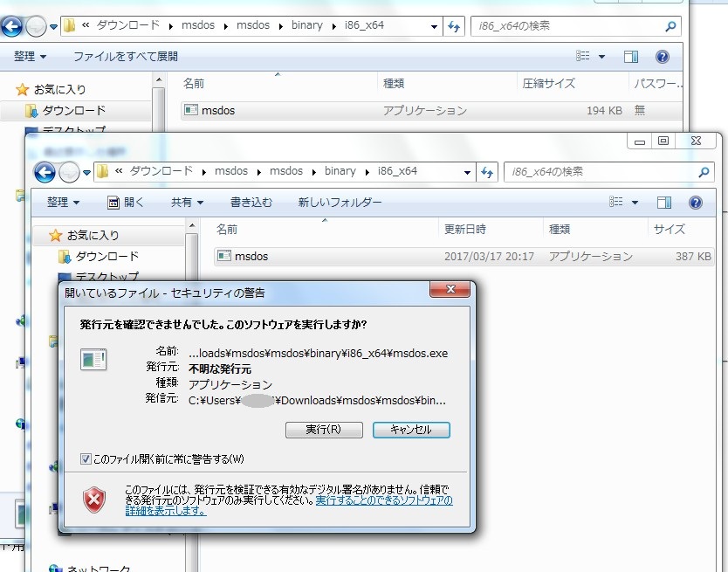Open the 整理 dropdown menu in front window
This screenshot has width=728, height=572.
(x=63, y=202)
